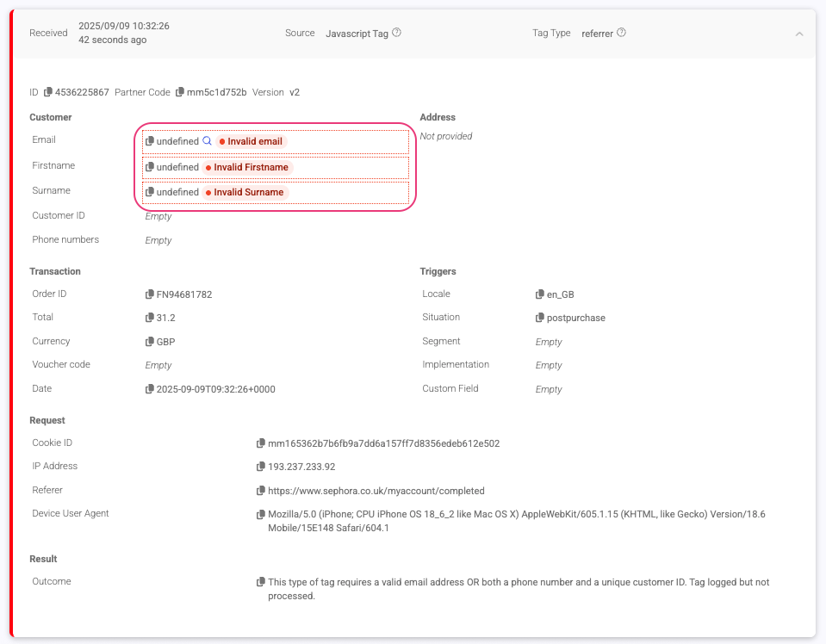Copy the ID 4536225867
This screenshot has width=826, height=644.
point(48,92)
